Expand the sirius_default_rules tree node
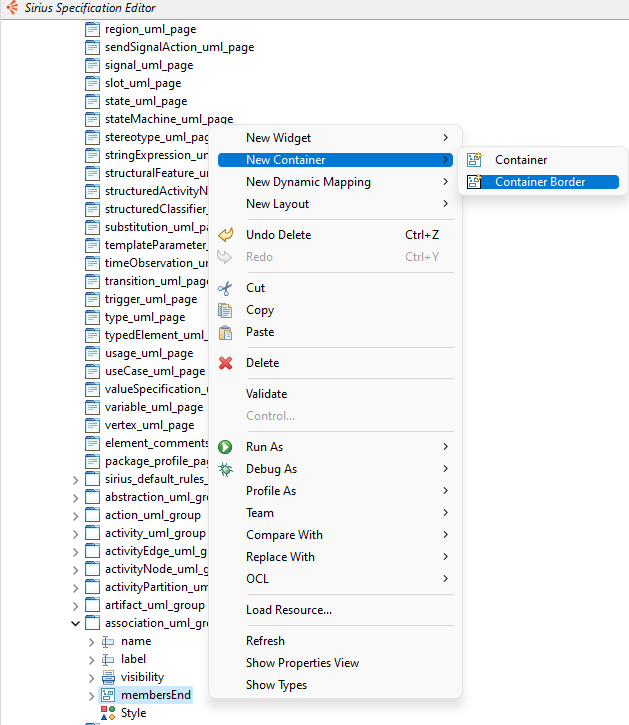The height and width of the screenshot is (725, 629). pos(75,480)
